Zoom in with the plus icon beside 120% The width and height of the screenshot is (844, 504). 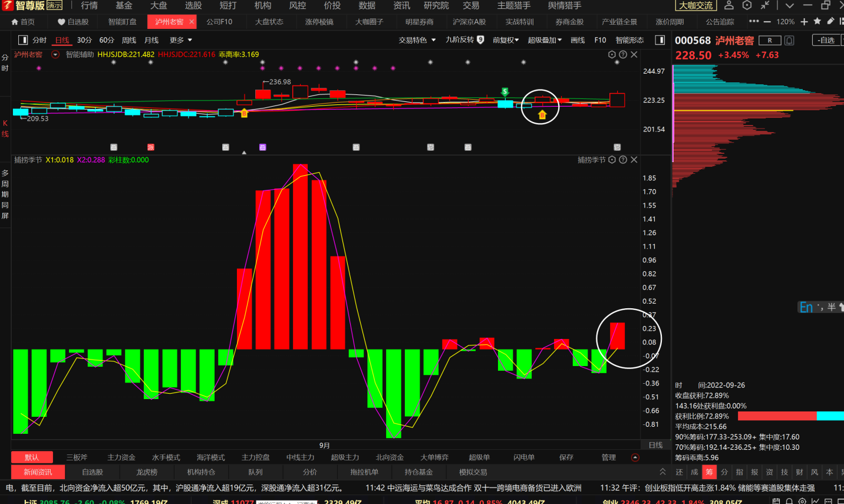pyautogui.click(x=804, y=22)
